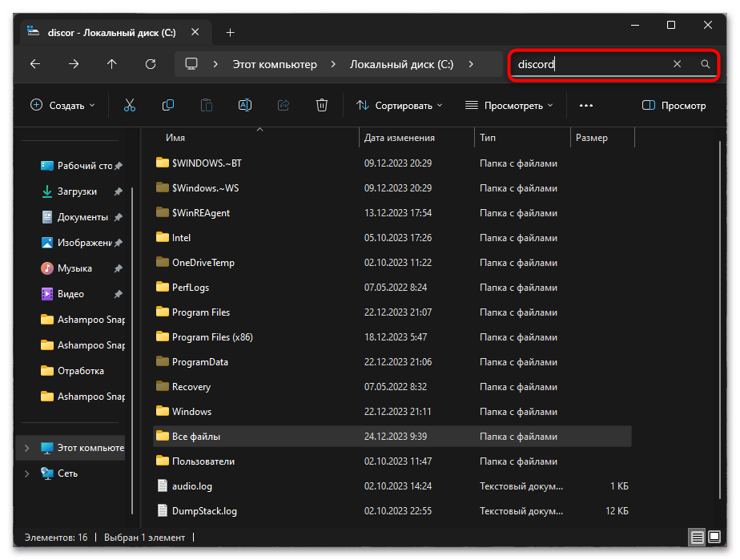Viewport: 740px width, 560px height.
Task: Toggle the Просмотр preview pane
Action: pos(674,105)
